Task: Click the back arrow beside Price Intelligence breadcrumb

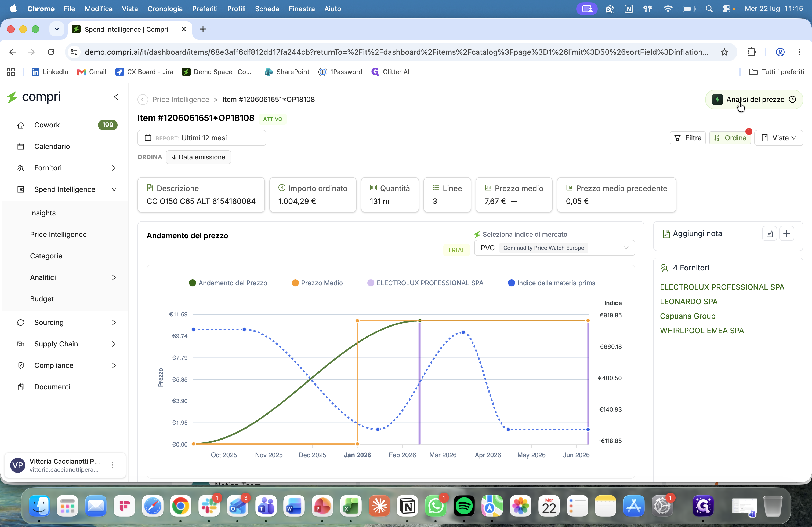Action: point(143,100)
